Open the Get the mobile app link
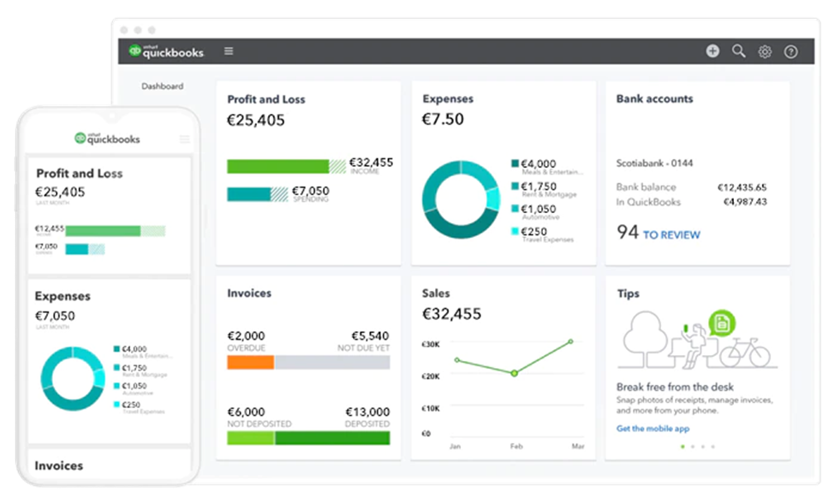The width and height of the screenshot is (835, 504). point(653,429)
